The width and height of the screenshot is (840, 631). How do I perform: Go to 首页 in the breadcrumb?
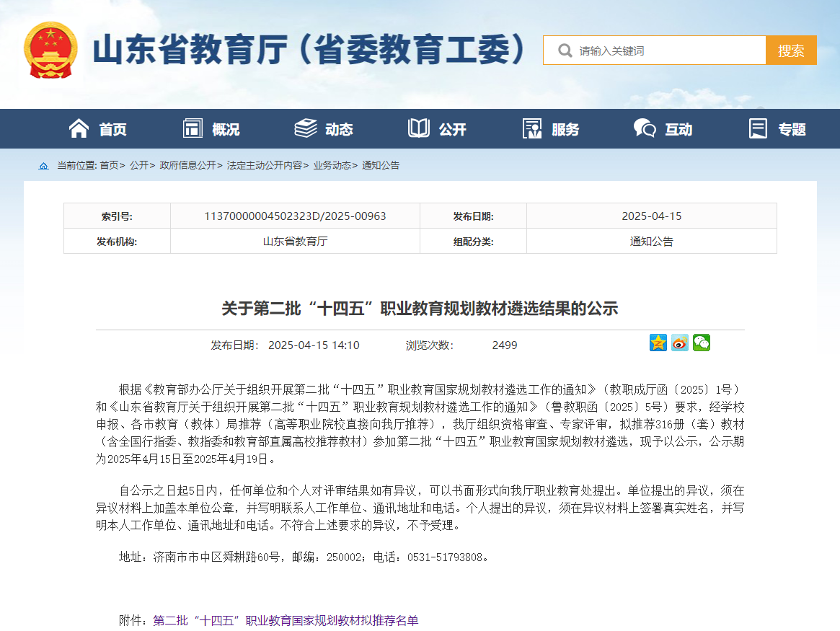click(x=109, y=166)
